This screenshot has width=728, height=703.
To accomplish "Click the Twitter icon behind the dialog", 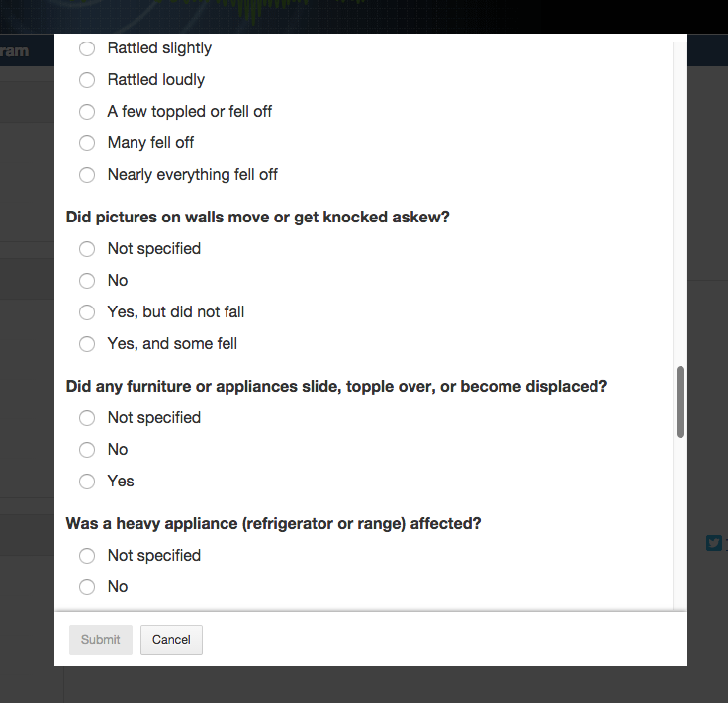I will [714, 542].
